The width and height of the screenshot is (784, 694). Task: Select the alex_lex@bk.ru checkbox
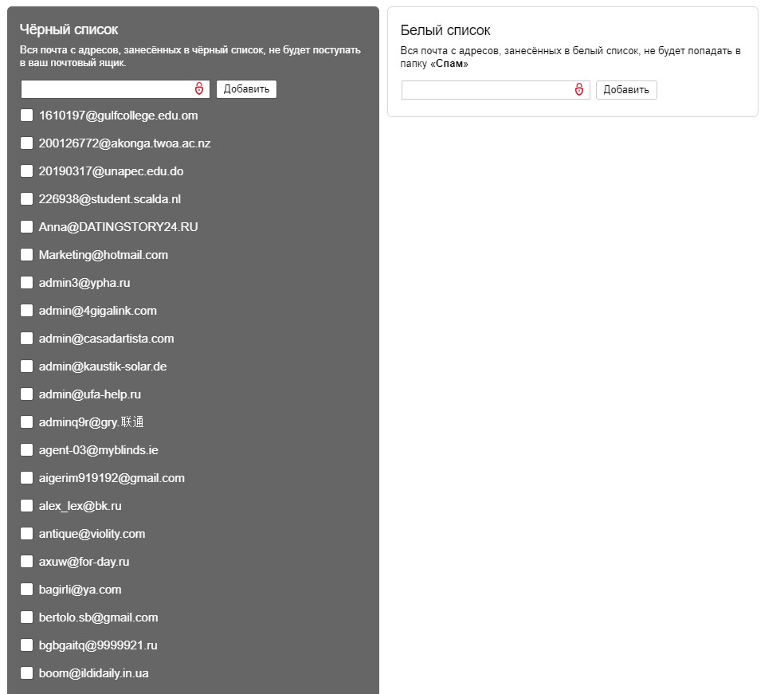[x=26, y=506]
